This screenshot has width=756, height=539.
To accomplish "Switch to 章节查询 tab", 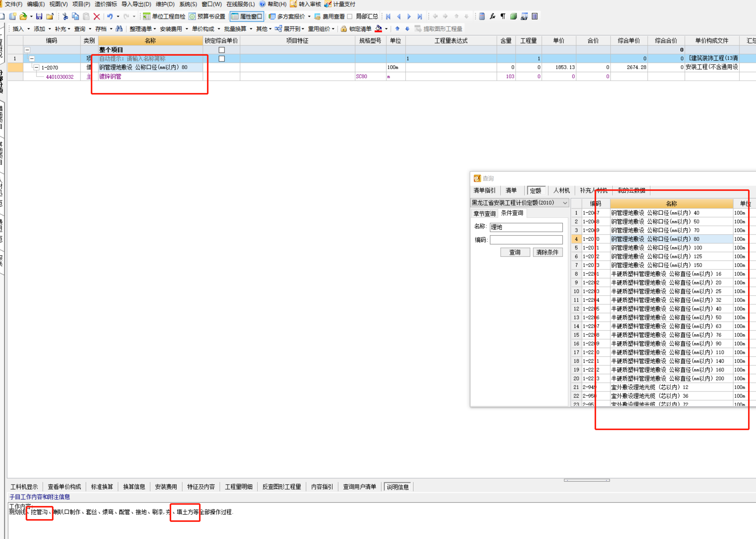I will [485, 214].
